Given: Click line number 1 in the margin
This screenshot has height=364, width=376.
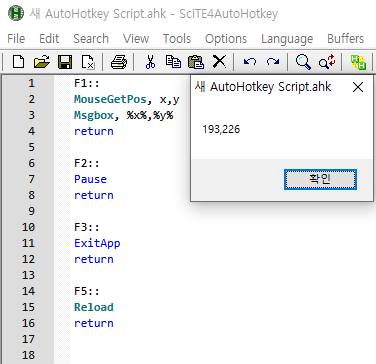Looking at the screenshot, I should tap(31, 83).
